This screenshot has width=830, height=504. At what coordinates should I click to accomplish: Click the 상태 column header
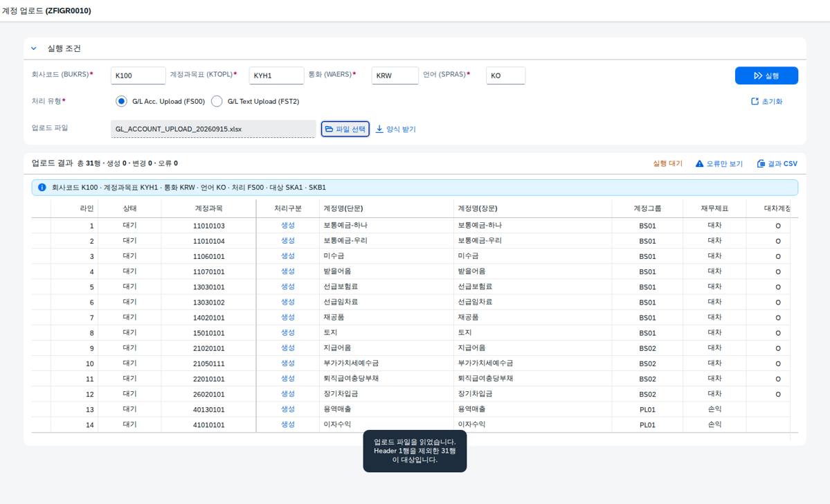coord(129,208)
